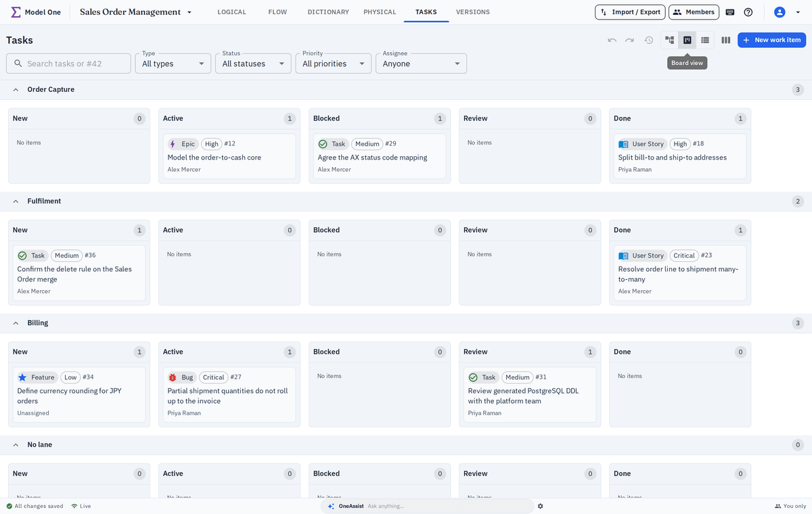Click the Order Capture lane count badge 3
This screenshot has width=812, height=514.
798,90
